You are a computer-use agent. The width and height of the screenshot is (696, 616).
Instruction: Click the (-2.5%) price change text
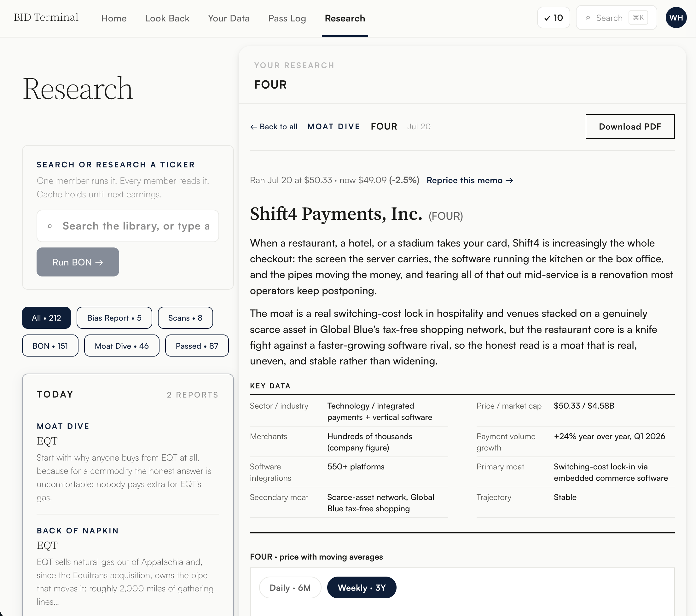pyautogui.click(x=404, y=180)
